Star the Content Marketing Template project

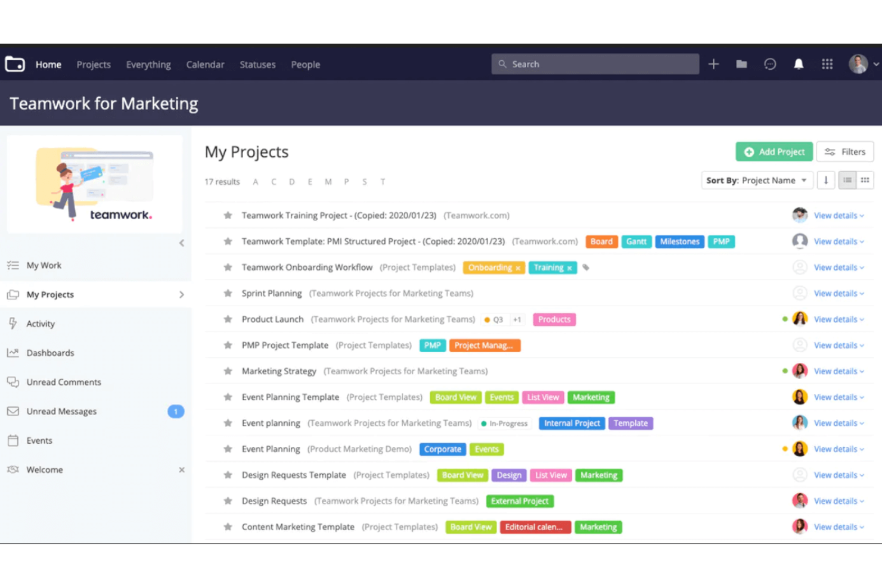click(x=228, y=527)
